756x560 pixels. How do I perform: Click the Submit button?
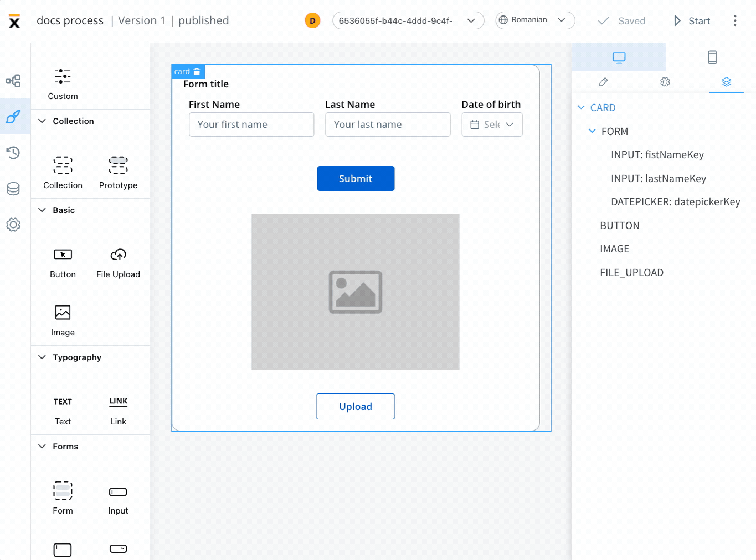tap(356, 178)
